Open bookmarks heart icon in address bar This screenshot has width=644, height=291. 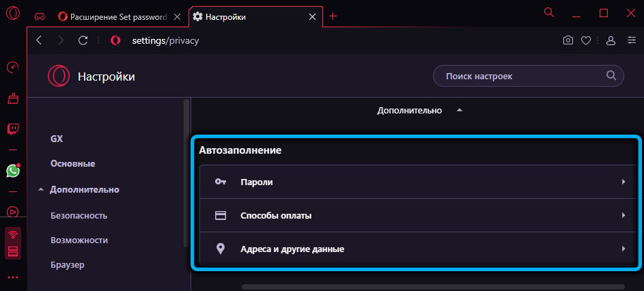click(x=585, y=40)
